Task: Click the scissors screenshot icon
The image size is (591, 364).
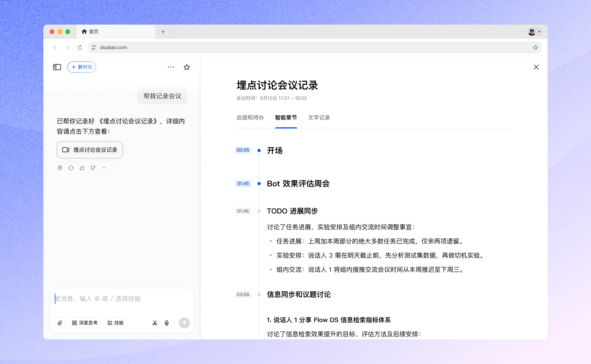Action: (x=155, y=323)
